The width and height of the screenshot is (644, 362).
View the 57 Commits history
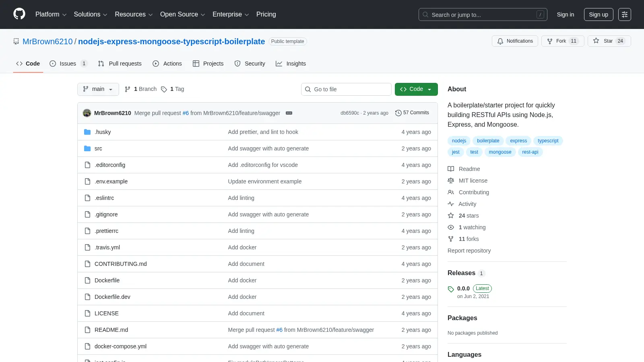point(412,113)
